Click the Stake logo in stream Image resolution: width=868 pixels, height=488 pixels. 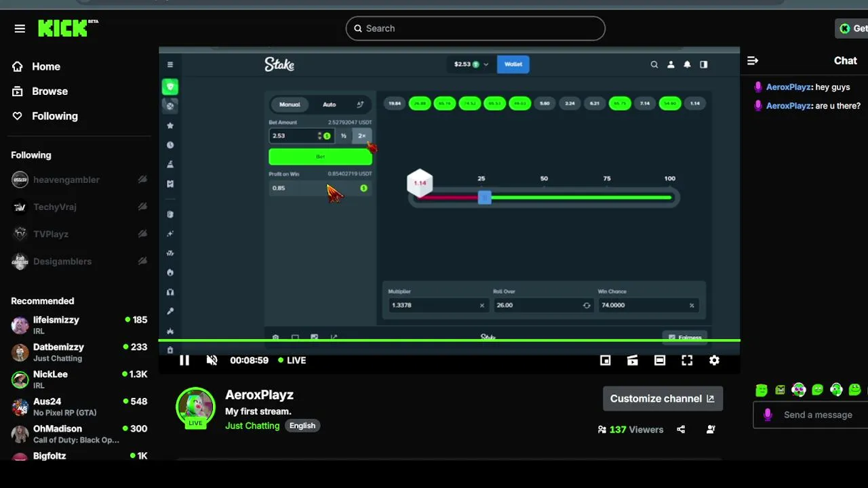coord(279,64)
